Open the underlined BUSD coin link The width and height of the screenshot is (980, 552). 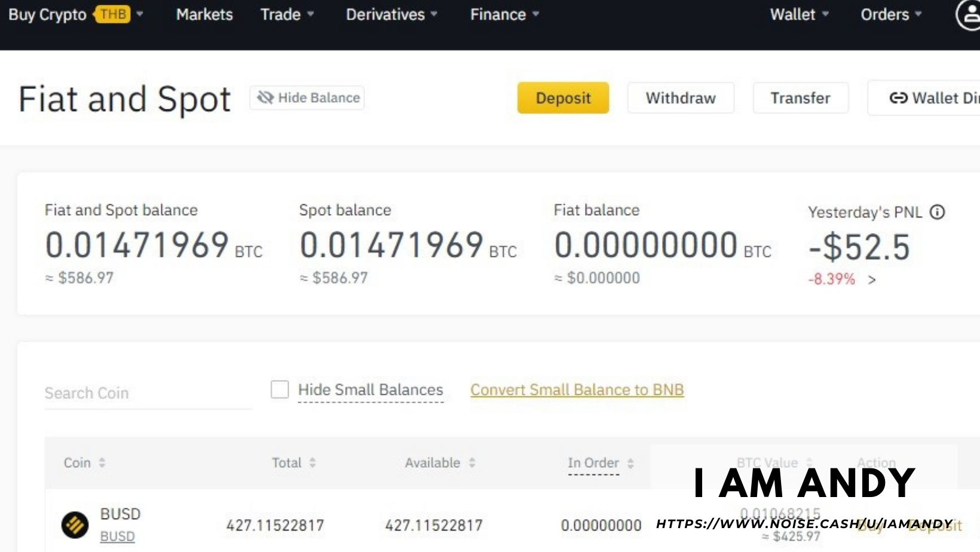117,536
